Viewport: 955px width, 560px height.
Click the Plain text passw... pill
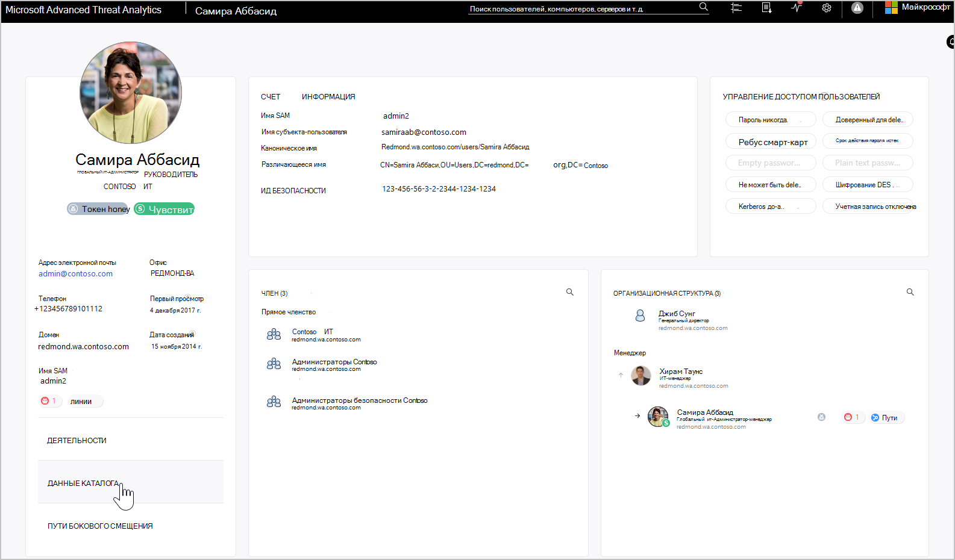pos(868,163)
